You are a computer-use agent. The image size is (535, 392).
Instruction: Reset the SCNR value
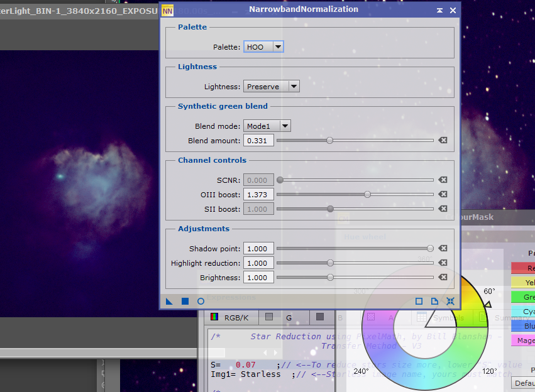point(443,180)
